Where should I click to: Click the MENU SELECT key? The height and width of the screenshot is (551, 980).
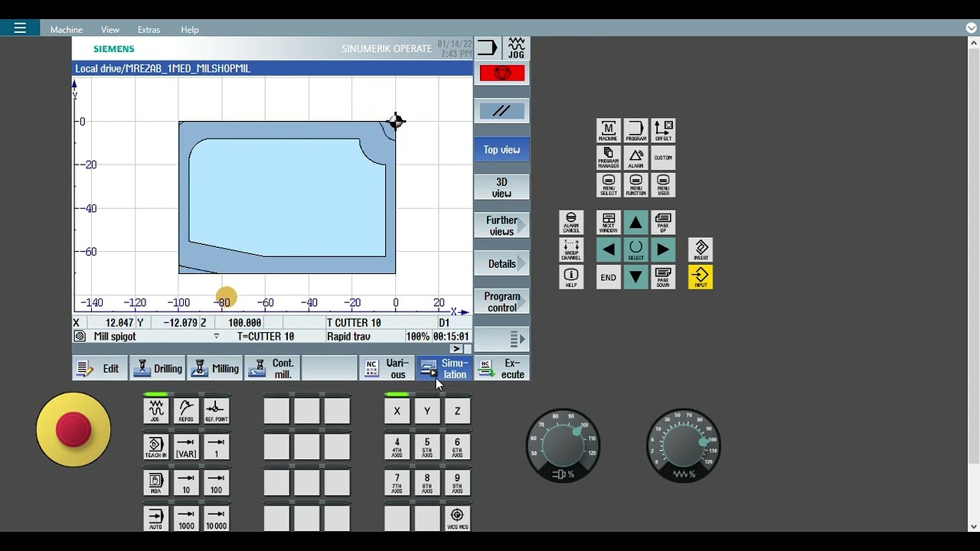click(x=608, y=186)
